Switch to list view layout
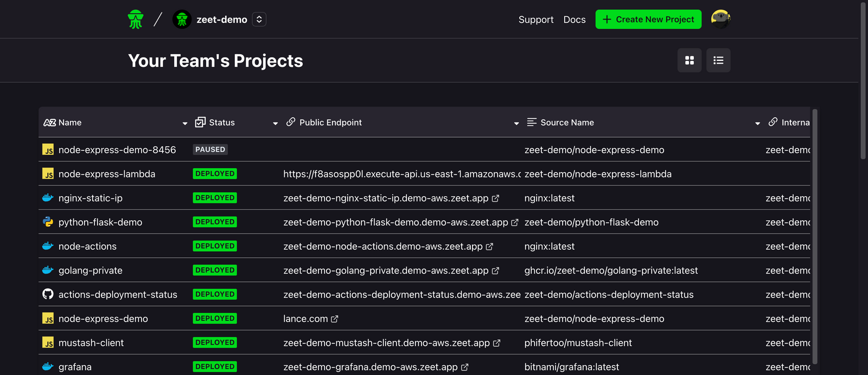Image resolution: width=868 pixels, height=375 pixels. [718, 60]
